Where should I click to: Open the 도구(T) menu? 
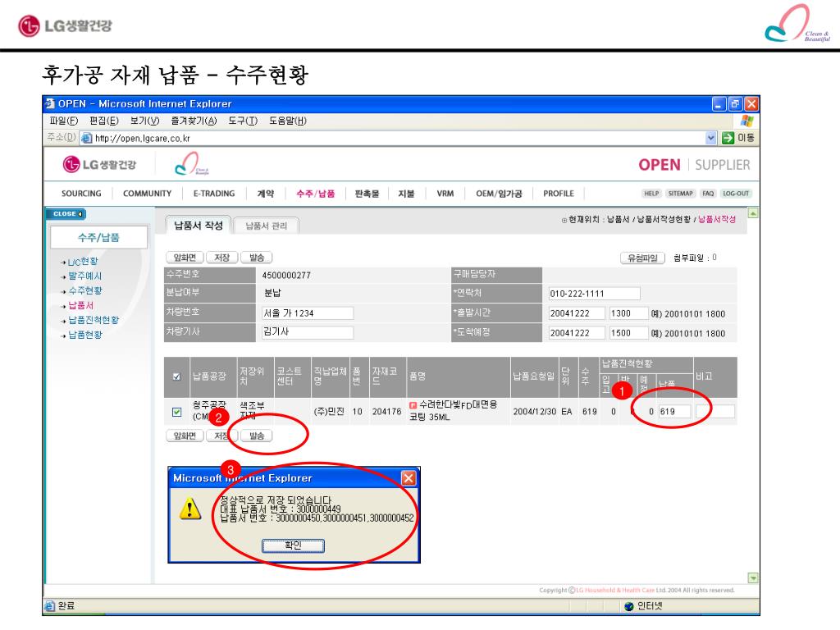(243, 121)
